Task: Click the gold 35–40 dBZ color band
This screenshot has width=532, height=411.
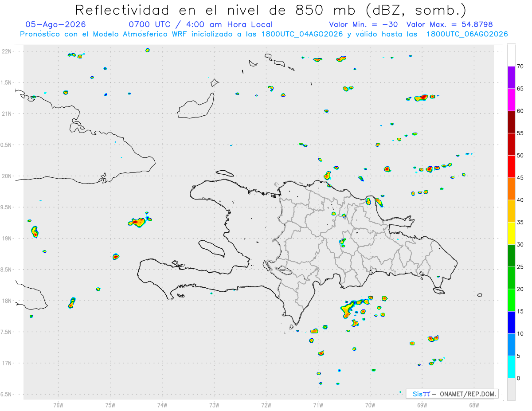Action: pyautogui.click(x=511, y=211)
